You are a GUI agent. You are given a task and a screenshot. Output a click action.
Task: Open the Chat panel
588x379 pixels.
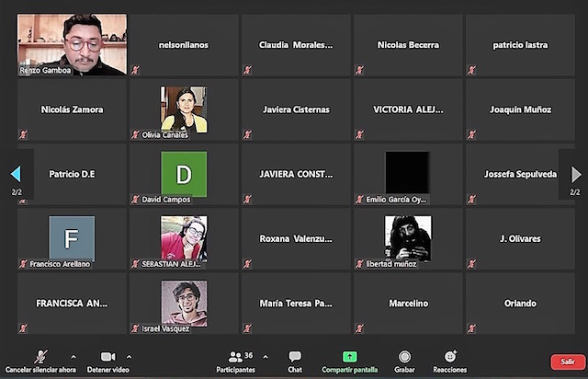coord(295,357)
